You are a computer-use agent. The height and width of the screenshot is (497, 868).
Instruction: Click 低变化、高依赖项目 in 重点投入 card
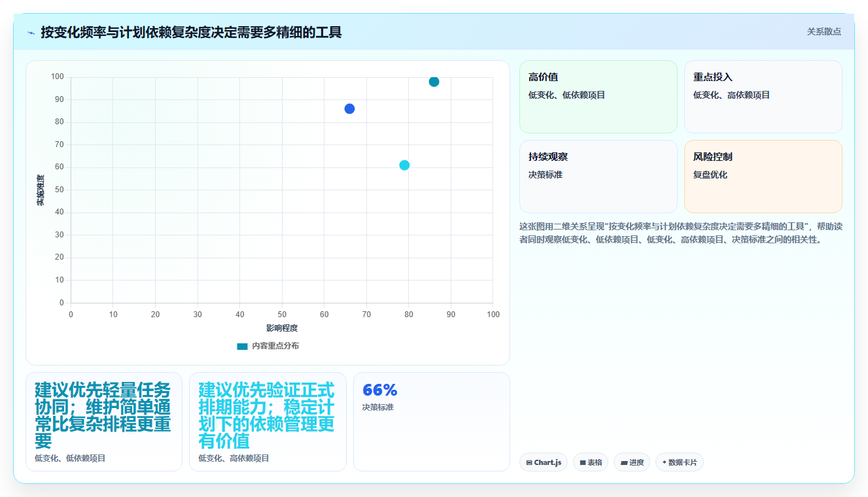732,95
